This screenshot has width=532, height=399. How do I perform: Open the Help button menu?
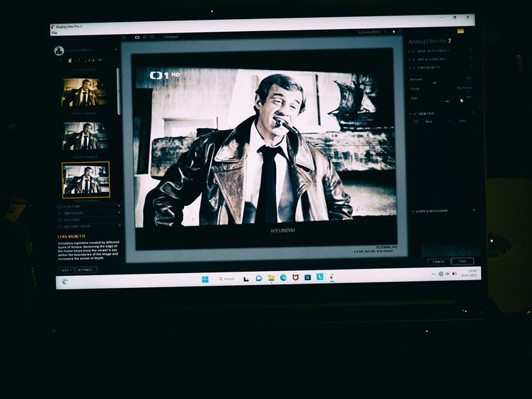66,270
